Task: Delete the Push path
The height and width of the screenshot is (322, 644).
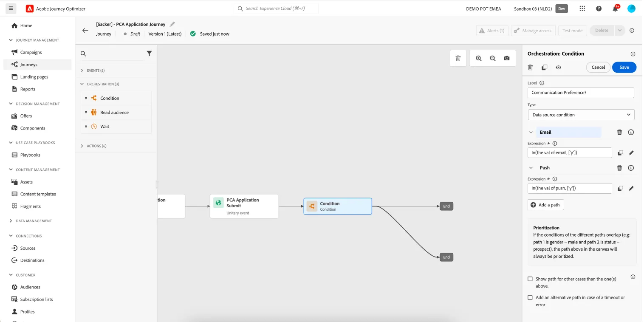Action: click(619, 168)
